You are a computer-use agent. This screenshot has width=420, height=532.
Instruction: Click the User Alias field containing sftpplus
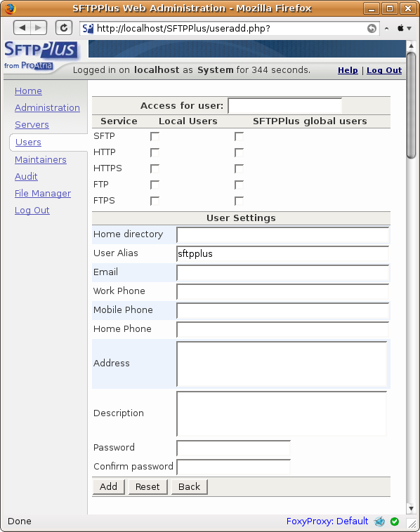click(282, 254)
